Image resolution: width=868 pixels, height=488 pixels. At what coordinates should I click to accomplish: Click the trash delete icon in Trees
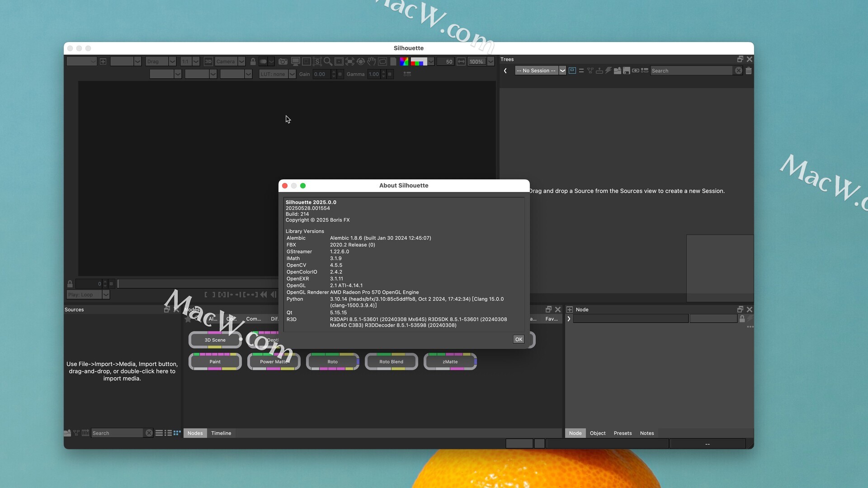point(749,70)
